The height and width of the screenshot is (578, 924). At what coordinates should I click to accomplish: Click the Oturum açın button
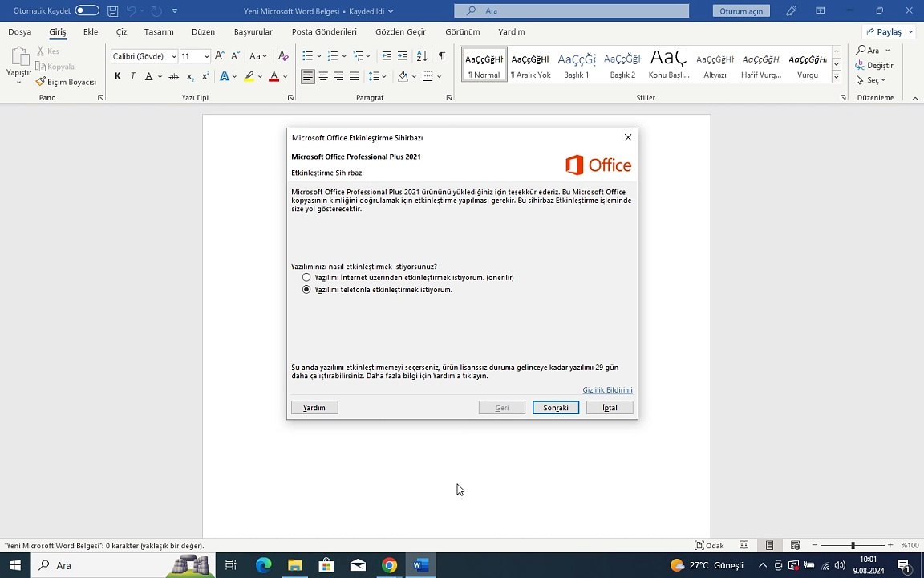coord(741,11)
